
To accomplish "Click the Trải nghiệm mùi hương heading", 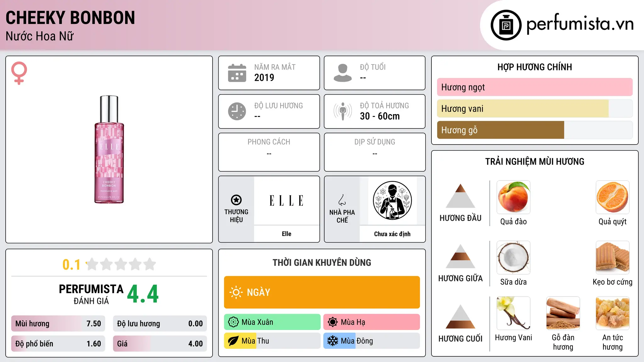I will pos(535,162).
